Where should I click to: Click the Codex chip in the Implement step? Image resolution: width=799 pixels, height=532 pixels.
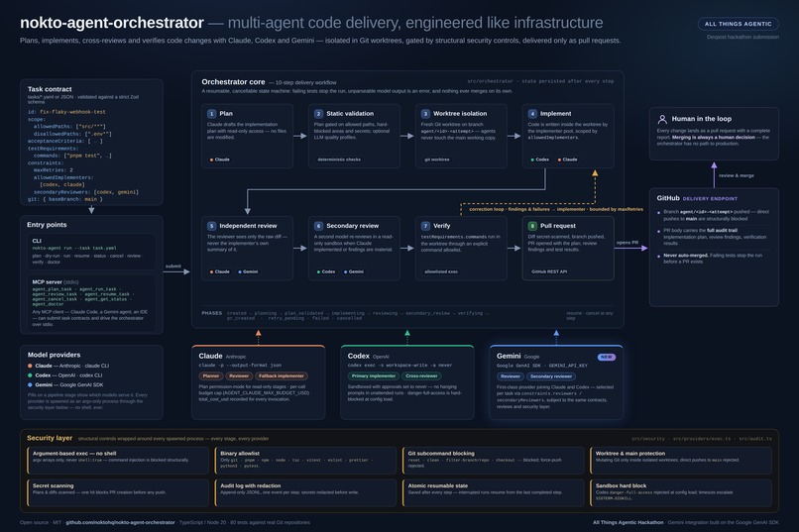click(x=540, y=160)
